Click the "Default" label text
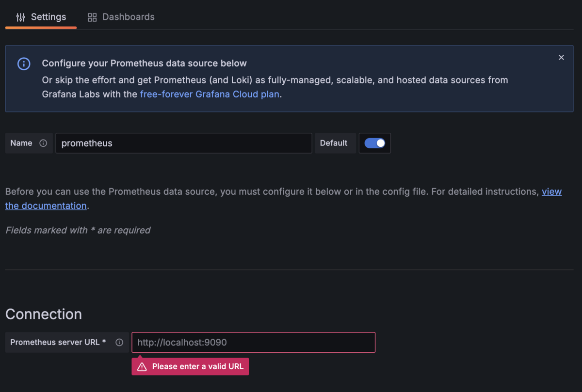The height and width of the screenshot is (392, 582). 334,143
